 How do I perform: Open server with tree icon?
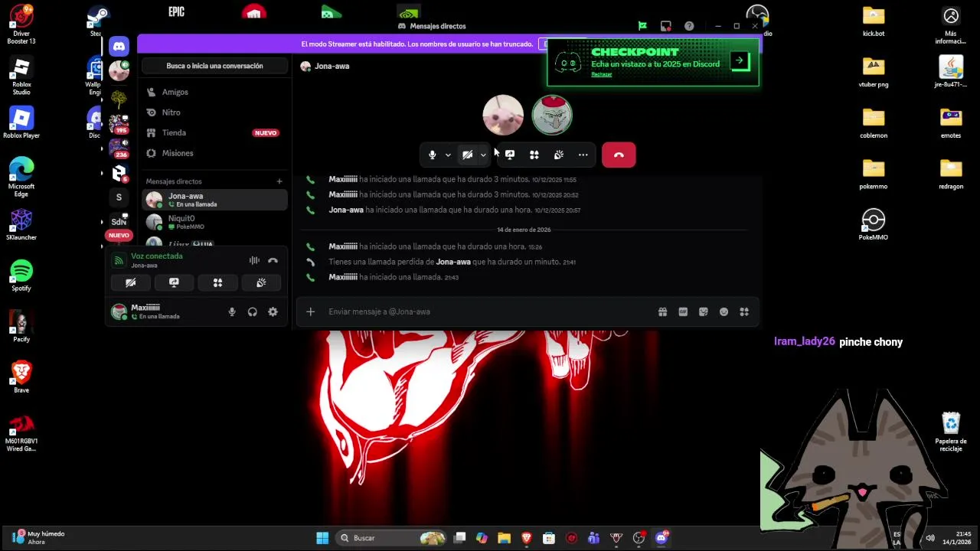coord(119,98)
